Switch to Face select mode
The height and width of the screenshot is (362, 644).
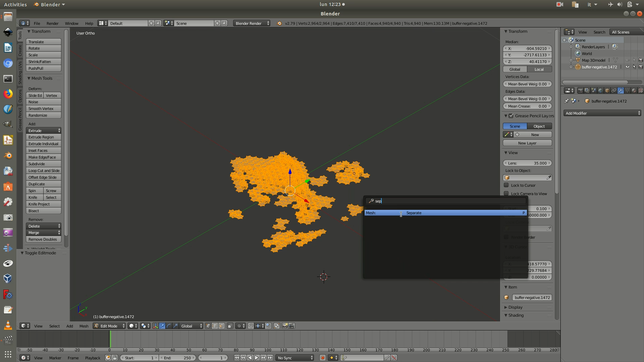[221, 326]
